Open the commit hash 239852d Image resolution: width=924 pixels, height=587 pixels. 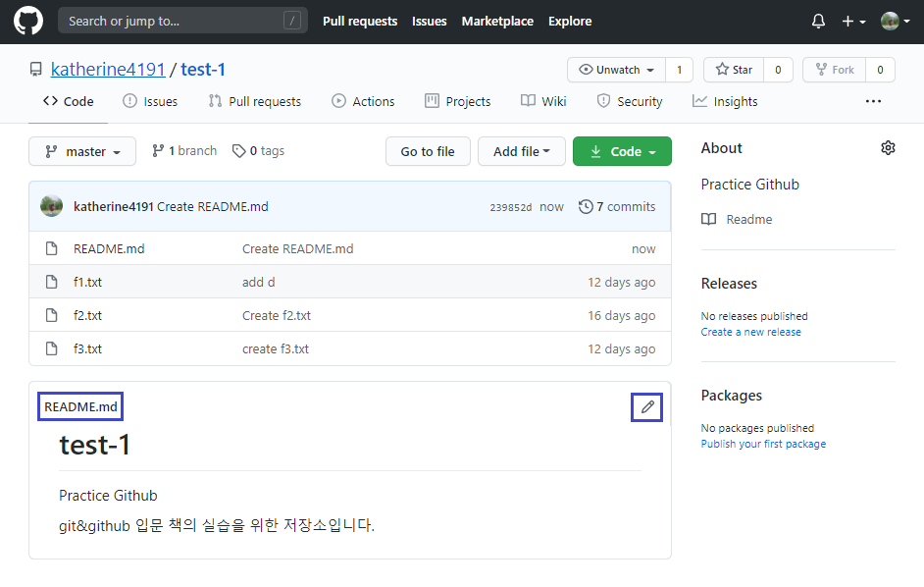click(511, 207)
